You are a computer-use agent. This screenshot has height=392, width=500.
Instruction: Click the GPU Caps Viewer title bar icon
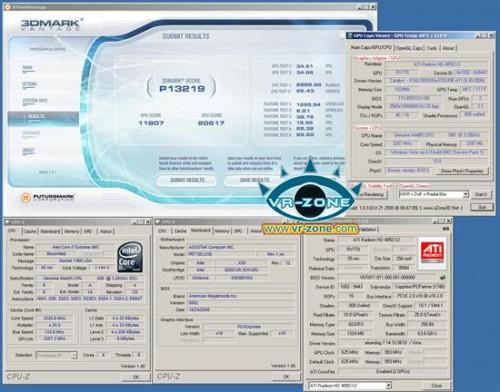[350, 35]
